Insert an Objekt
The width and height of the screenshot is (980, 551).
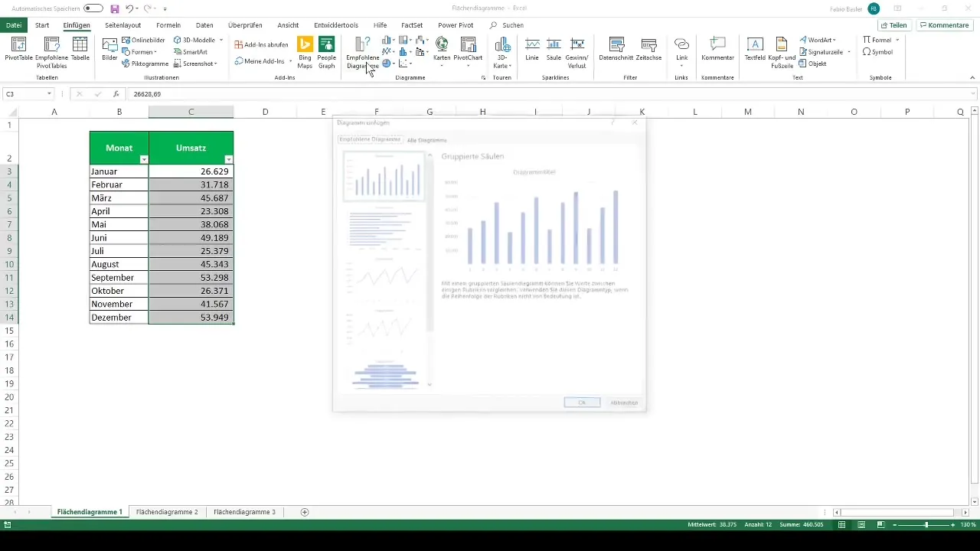(812, 64)
